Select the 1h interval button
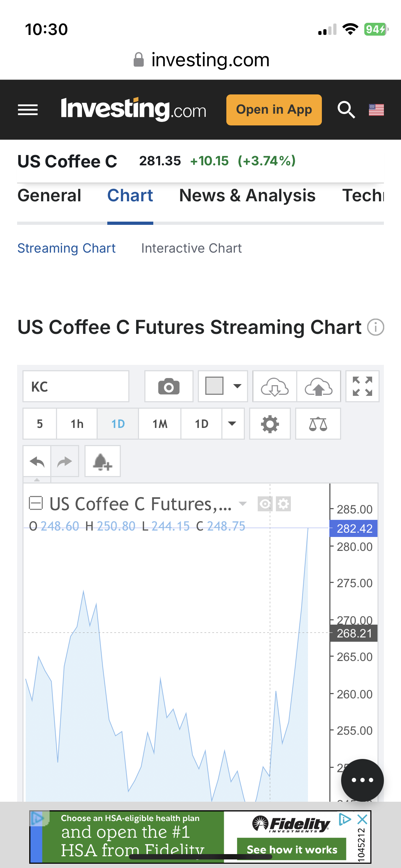Screen dimensions: 401x868 [77, 424]
